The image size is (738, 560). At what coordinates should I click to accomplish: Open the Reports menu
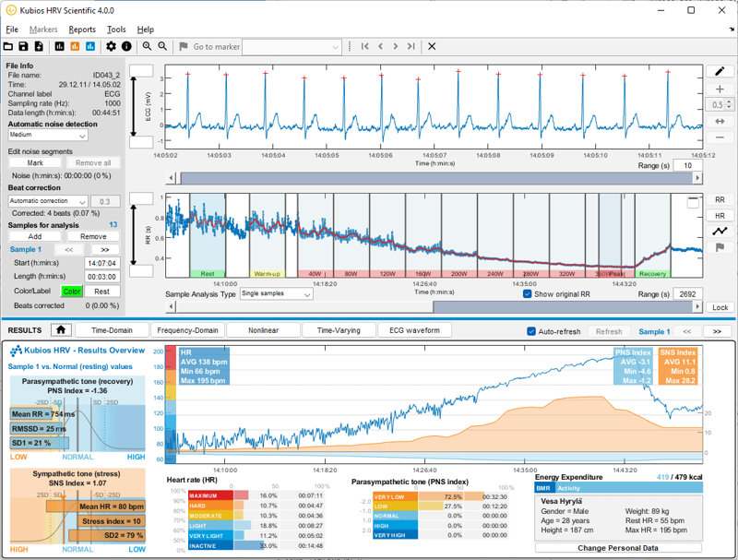pos(82,30)
